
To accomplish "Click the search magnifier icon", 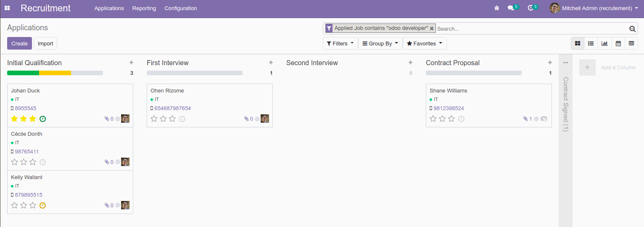I will tap(632, 29).
